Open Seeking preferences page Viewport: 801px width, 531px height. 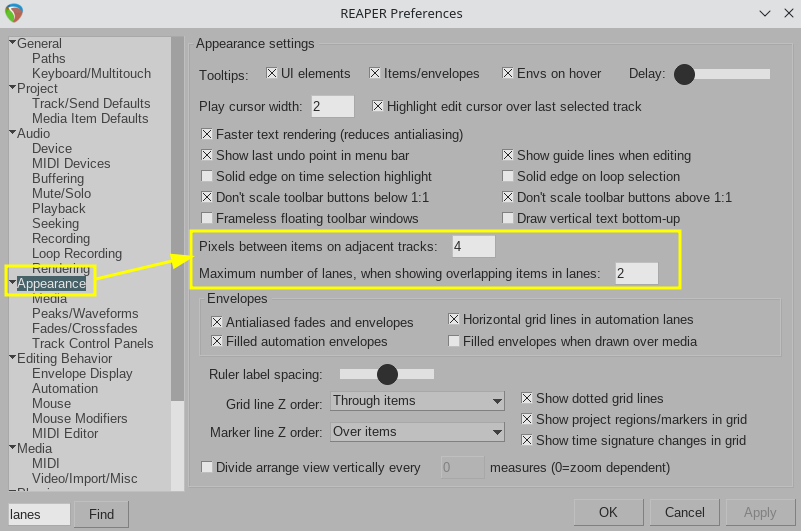(x=55, y=223)
